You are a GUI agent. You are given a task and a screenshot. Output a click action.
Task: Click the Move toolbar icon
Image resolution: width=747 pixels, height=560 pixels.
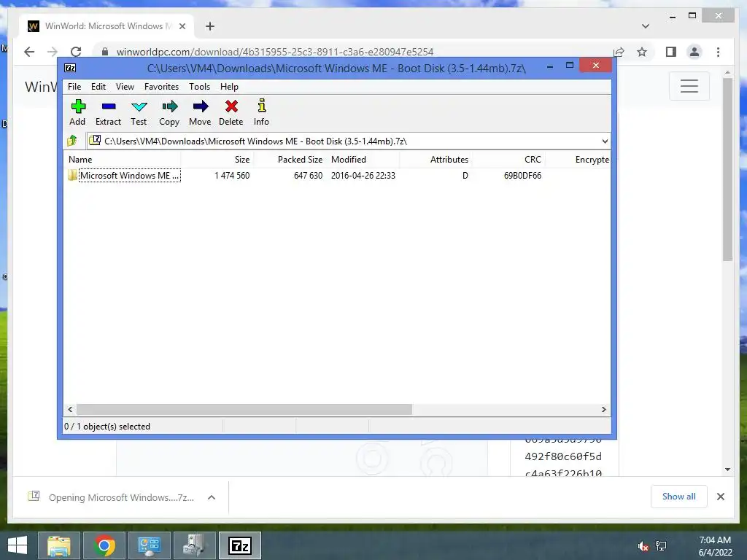point(200,112)
